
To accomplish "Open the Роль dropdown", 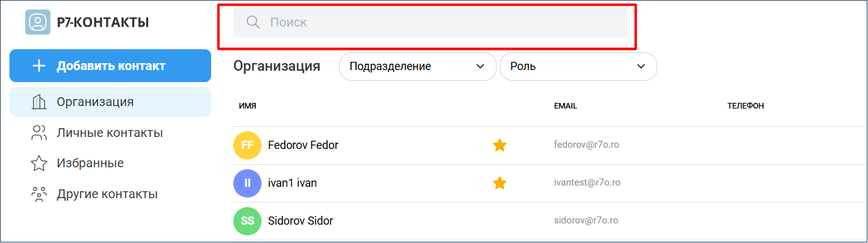I will [x=579, y=66].
